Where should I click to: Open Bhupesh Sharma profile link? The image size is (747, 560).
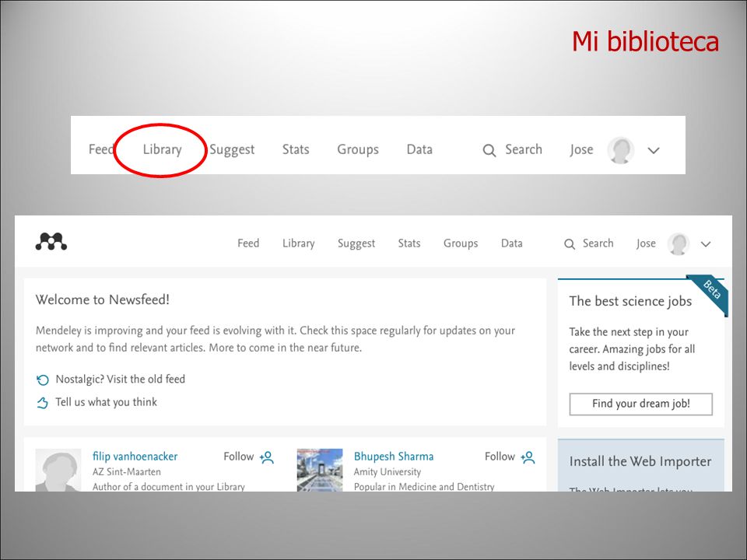coord(394,457)
